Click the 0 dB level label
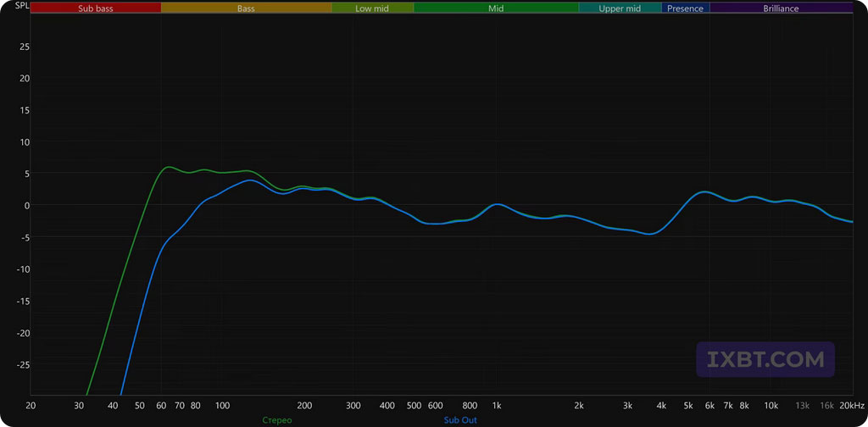This screenshot has width=868, height=427. (x=26, y=205)
